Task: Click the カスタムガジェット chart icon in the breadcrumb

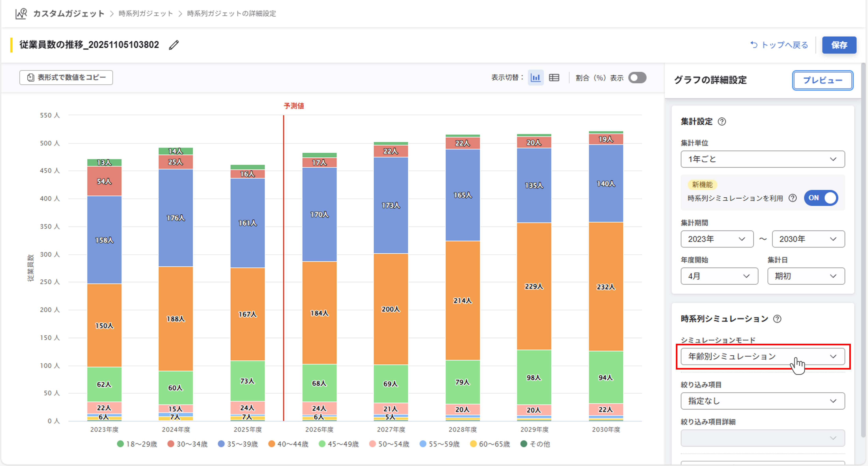Action: [21, 13]
